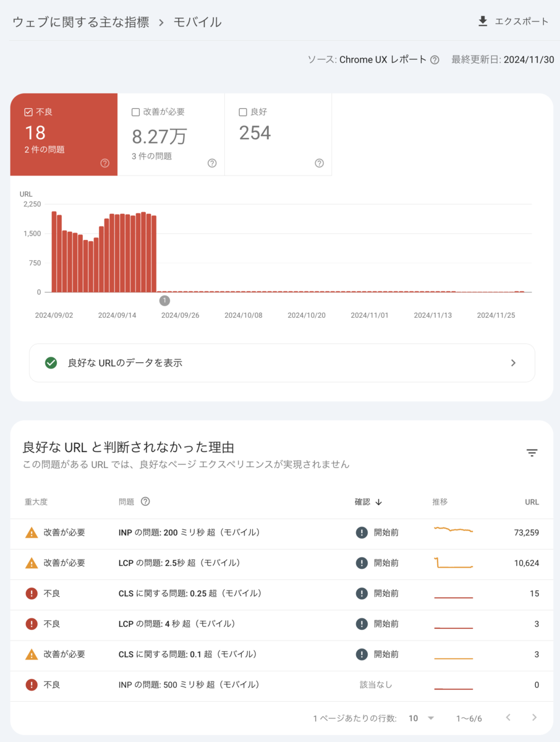Click trend sparkline of INP 200 ミリ秒 row
The height and width of the screenshot is (742, 560).
pos(454,530)
